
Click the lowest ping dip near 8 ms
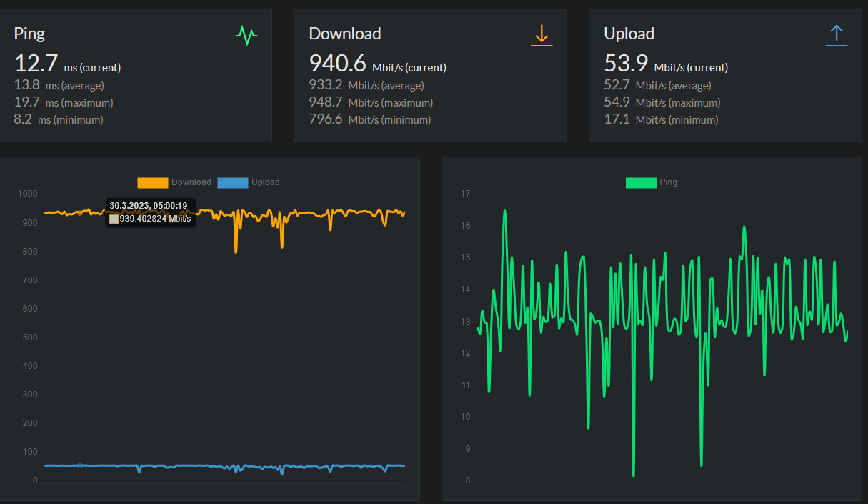(634, 475)
